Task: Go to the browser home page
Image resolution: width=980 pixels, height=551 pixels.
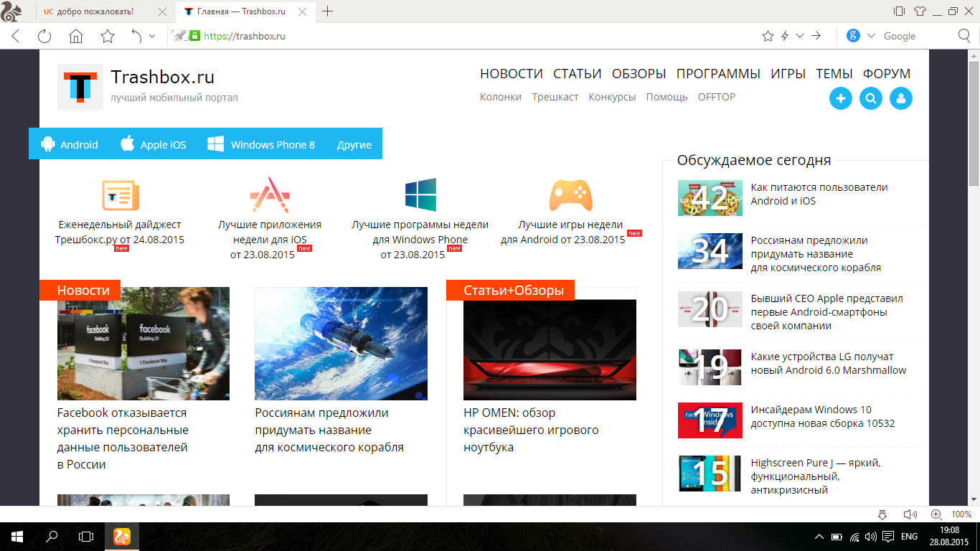Action: pyautogui.click(x=76, y=36)
